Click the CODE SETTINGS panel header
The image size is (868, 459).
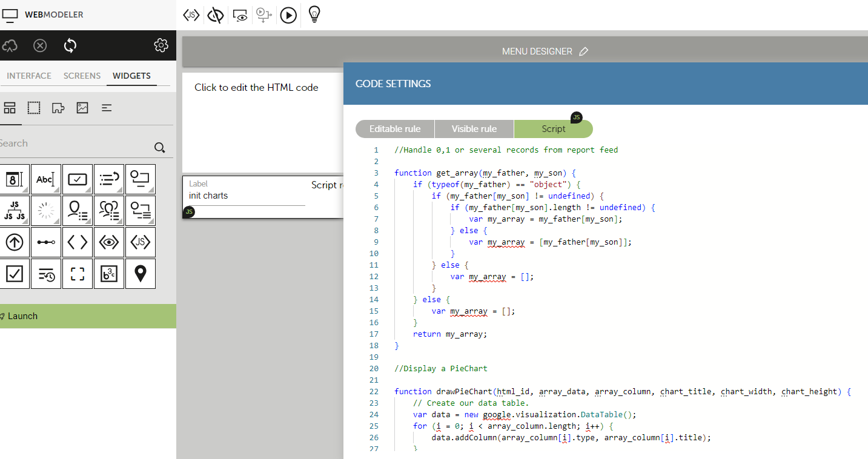(606, 84)
